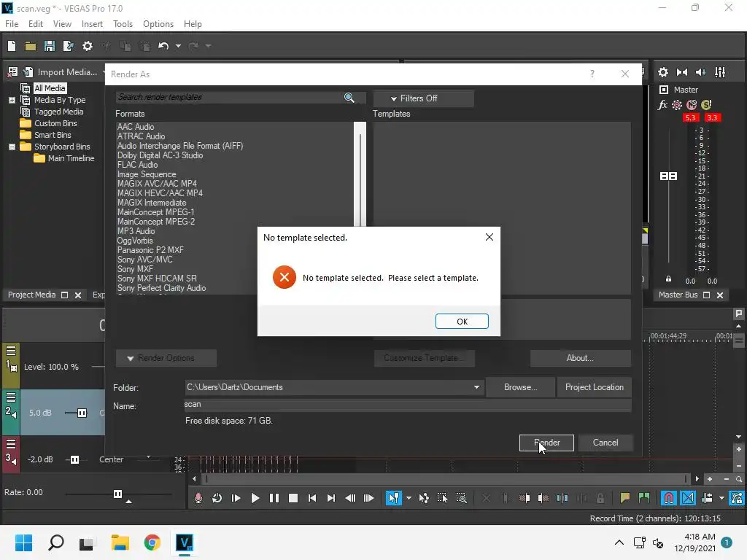Click the Name field containing scan
The image size is (747, 560).
407,405
